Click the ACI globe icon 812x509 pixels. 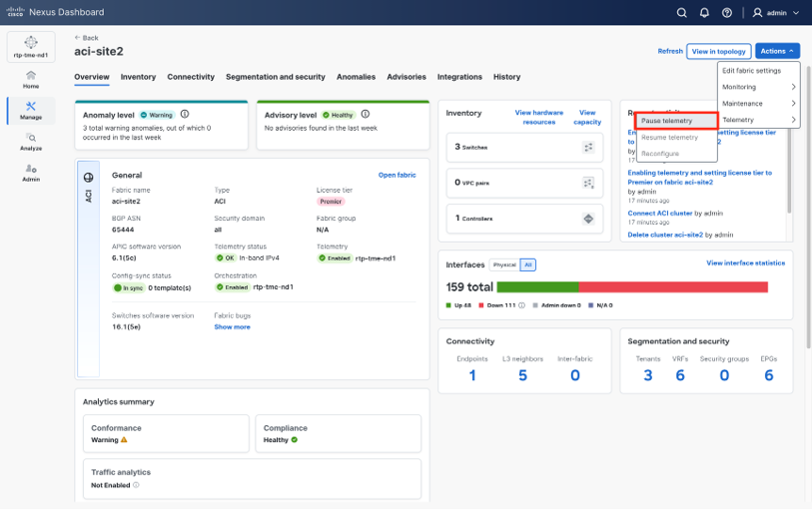89,178
